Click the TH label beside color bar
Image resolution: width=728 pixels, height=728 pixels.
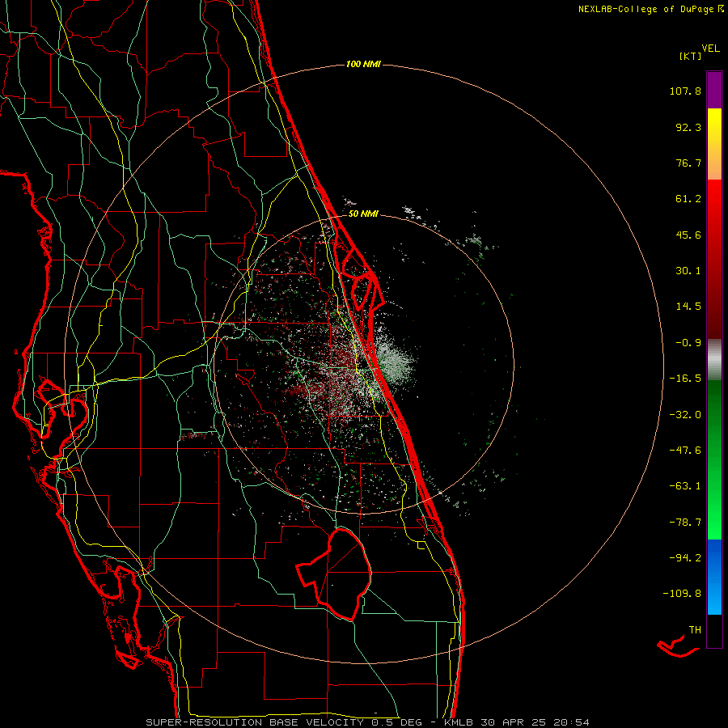695,630
